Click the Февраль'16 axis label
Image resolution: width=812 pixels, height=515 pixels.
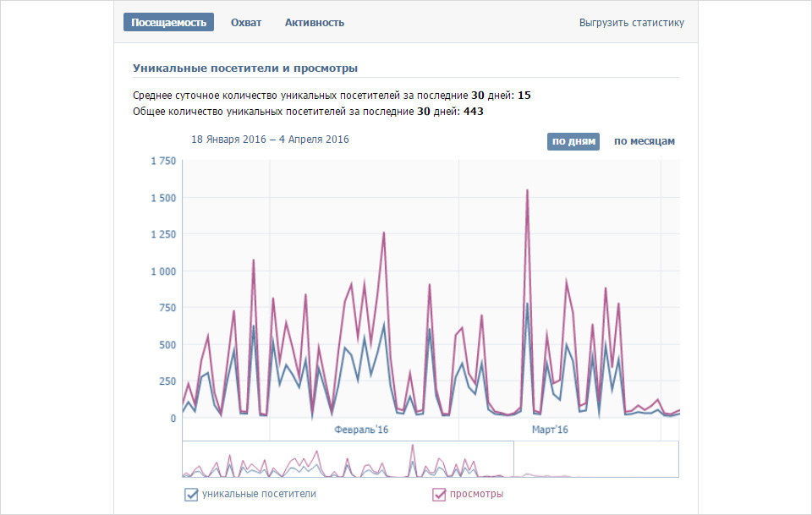tap(361, 430)
